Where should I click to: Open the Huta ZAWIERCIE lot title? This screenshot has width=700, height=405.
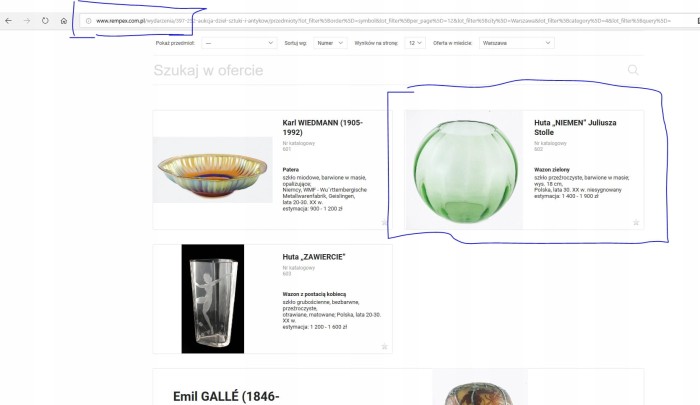[x=314, y=257]
